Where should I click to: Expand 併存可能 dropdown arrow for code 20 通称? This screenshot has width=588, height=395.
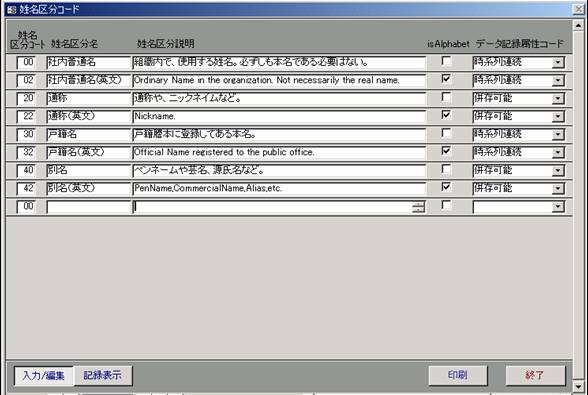[558, 98]
